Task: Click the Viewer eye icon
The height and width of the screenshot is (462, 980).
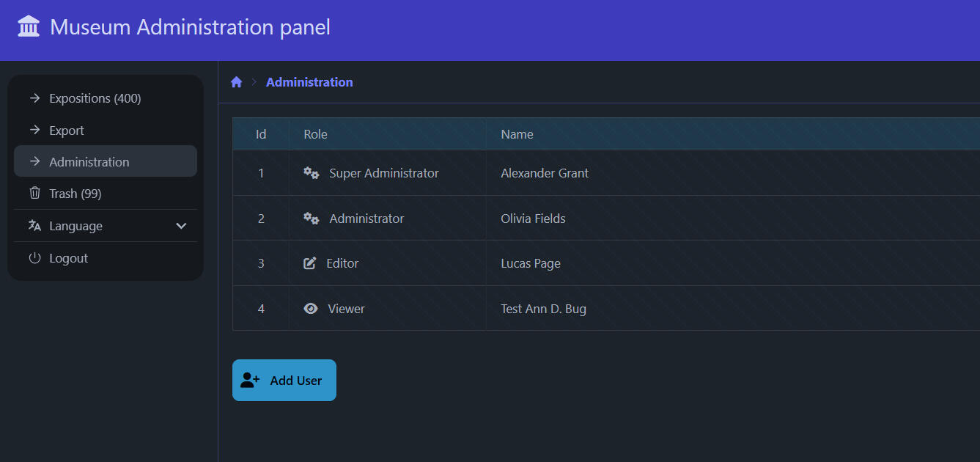Action: tap(311, 309)
